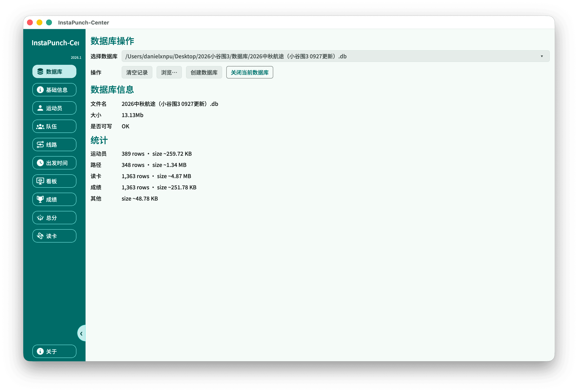The height and width of the screenshot is (392, 578).
Task: Click the 清空记录 button
Action: click(137, 72)
